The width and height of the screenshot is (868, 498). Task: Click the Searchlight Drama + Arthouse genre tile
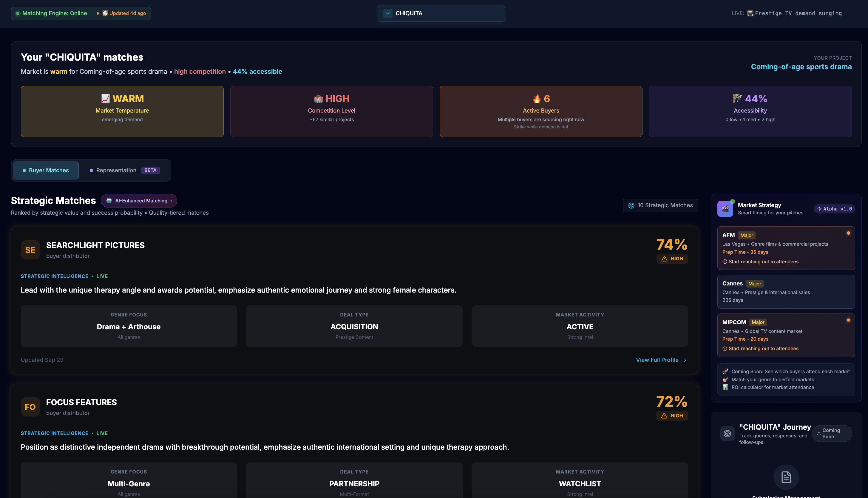tap(129, 326)
